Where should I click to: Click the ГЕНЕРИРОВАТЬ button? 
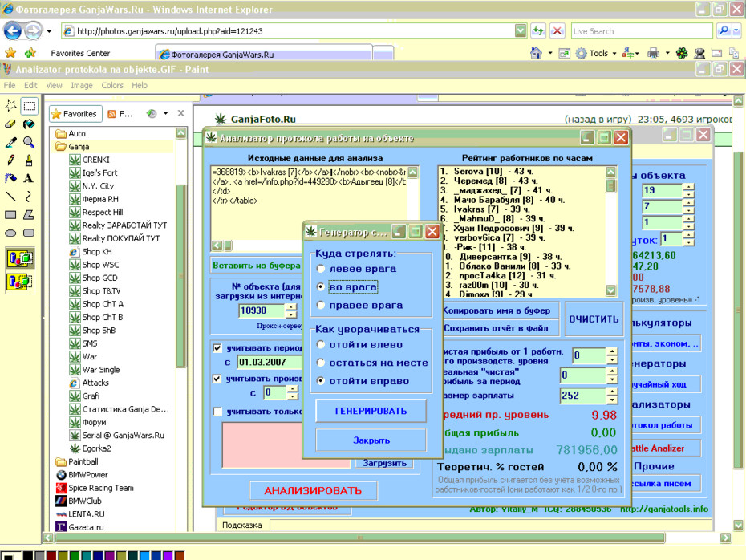(371, 411)
